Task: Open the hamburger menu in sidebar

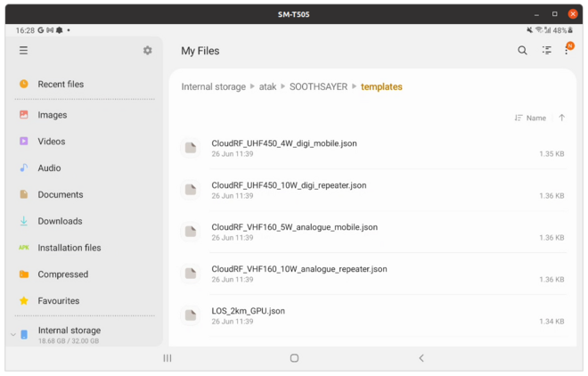Action: [x=24, y=50]
